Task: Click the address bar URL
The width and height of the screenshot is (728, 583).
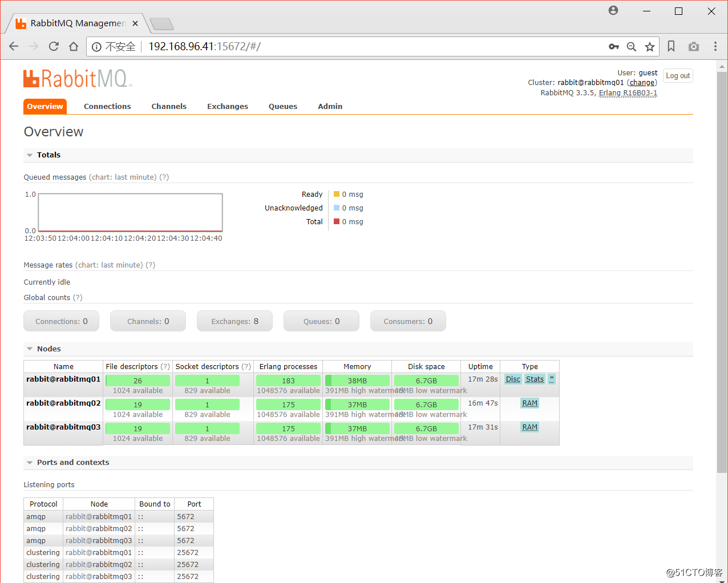Action: (204, 46)
